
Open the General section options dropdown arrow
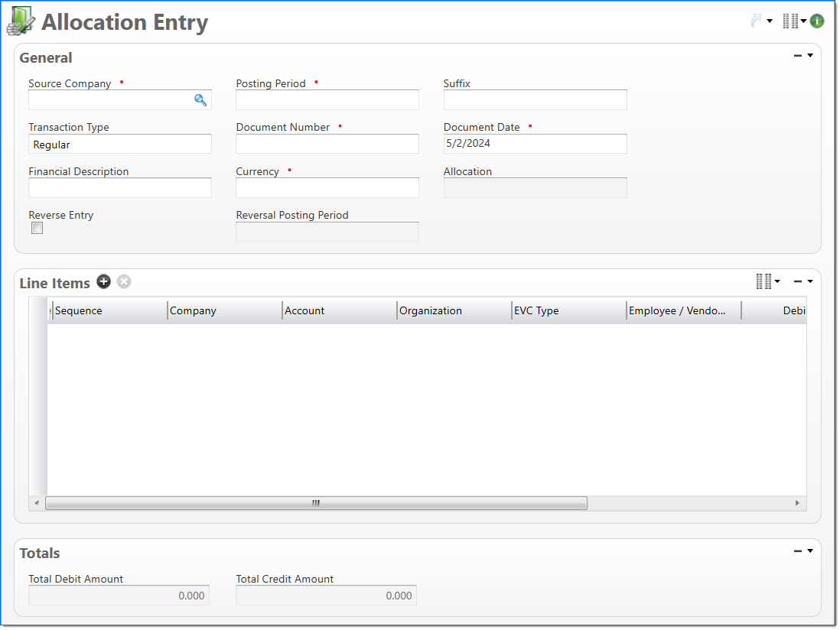click(810, 56)
